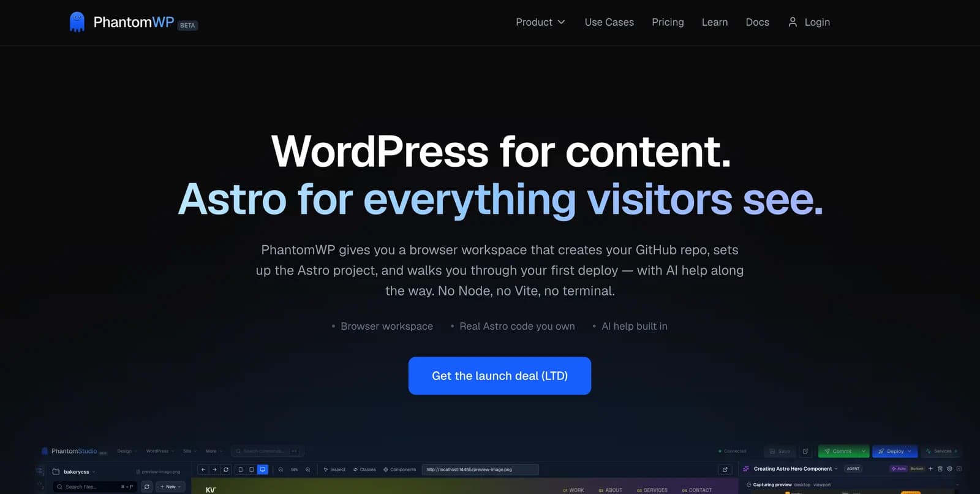Click the blue Deploy button
The height and width of the screenshot is (494, 980).
point(895,451)
